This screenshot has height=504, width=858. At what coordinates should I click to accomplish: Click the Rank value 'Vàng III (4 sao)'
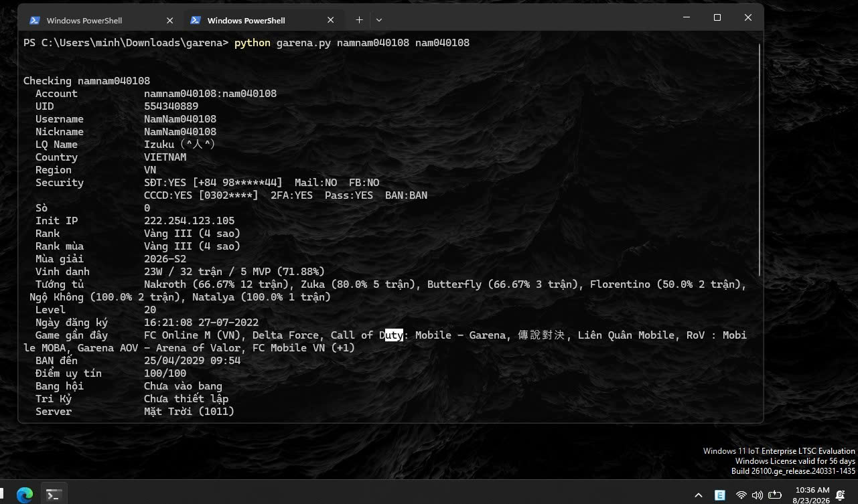(x=192, y=234)
